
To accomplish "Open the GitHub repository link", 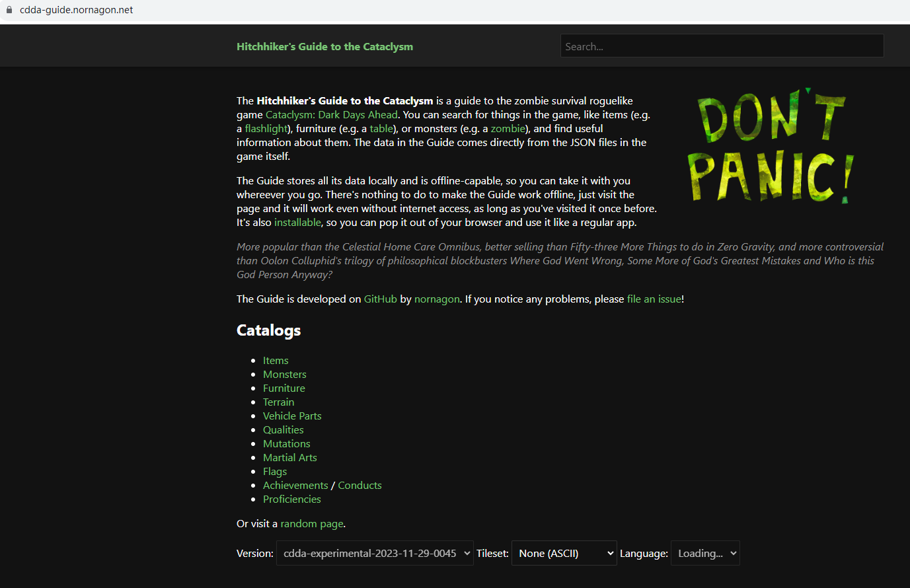I will (x=381, y=299).
